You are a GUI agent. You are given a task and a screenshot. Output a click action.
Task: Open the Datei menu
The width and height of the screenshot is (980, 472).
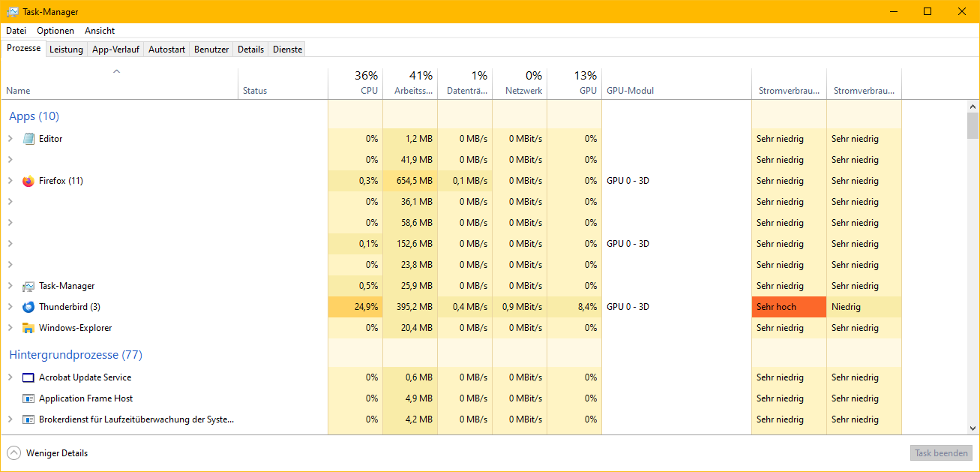(x=16, y=31)
